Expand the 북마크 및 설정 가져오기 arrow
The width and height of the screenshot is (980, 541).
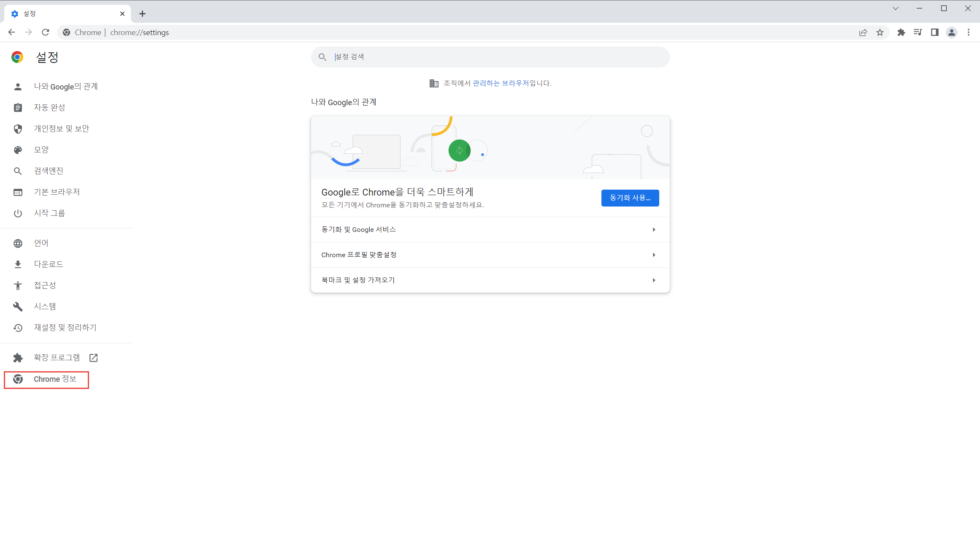point(654,280)
